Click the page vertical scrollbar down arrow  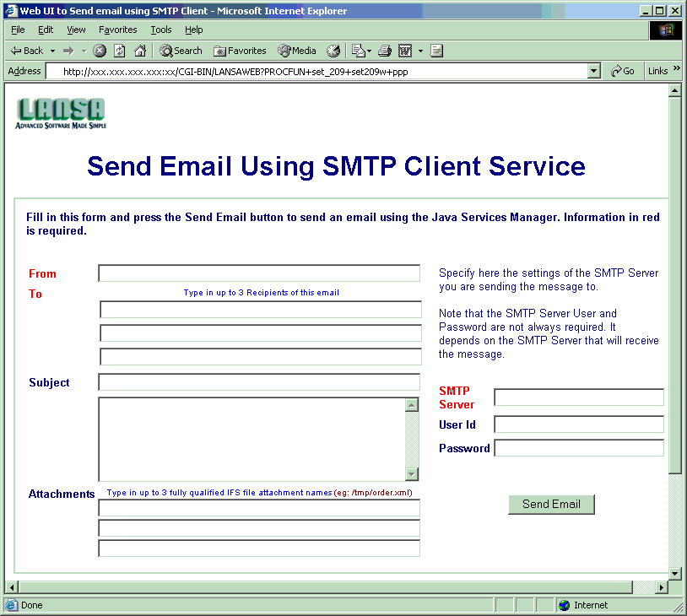click(x=674, y=573)
